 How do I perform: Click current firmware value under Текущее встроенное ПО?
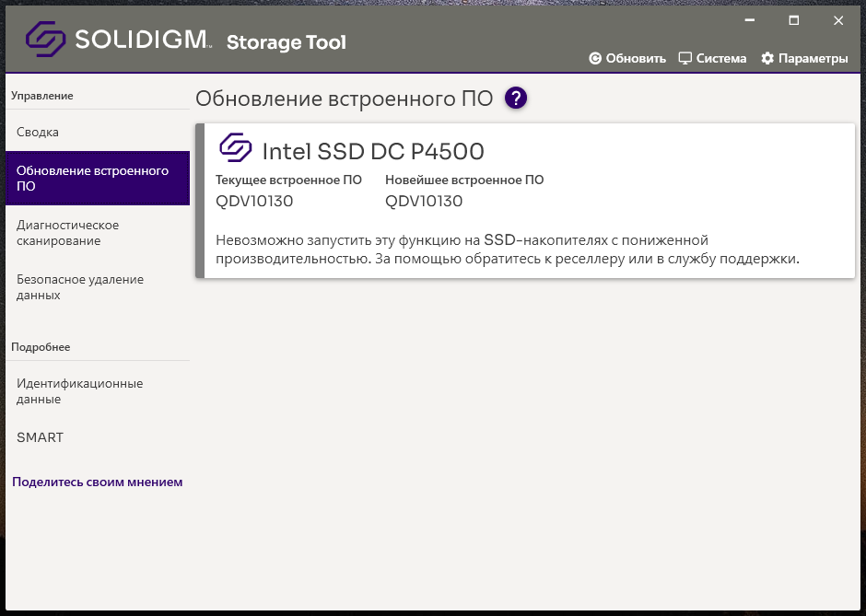pyautogui.click(x=254, y=201)
